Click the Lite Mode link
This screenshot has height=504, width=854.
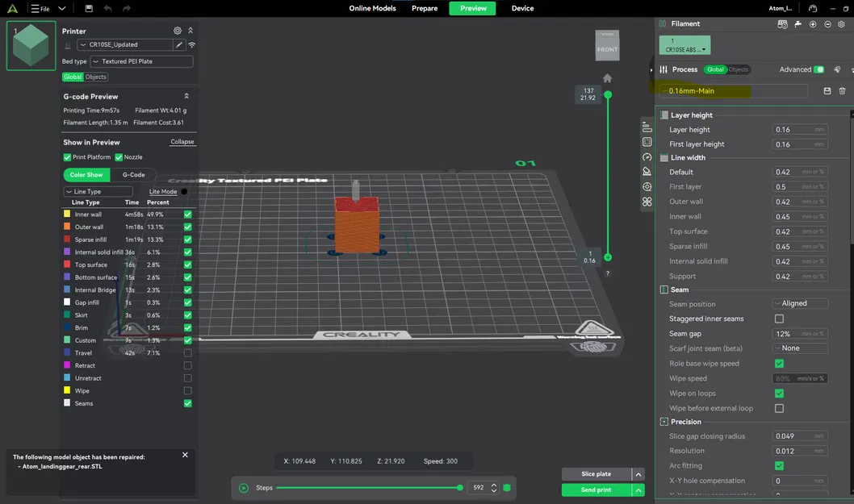coord(163,192)
